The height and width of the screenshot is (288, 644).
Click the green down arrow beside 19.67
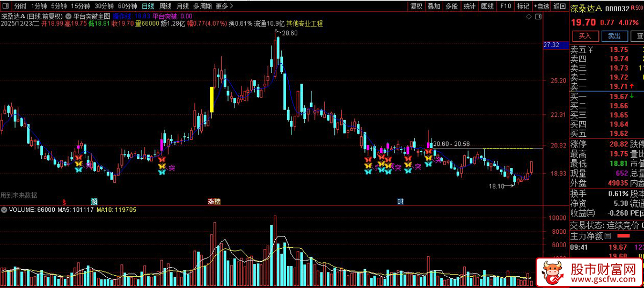(632, 96)
